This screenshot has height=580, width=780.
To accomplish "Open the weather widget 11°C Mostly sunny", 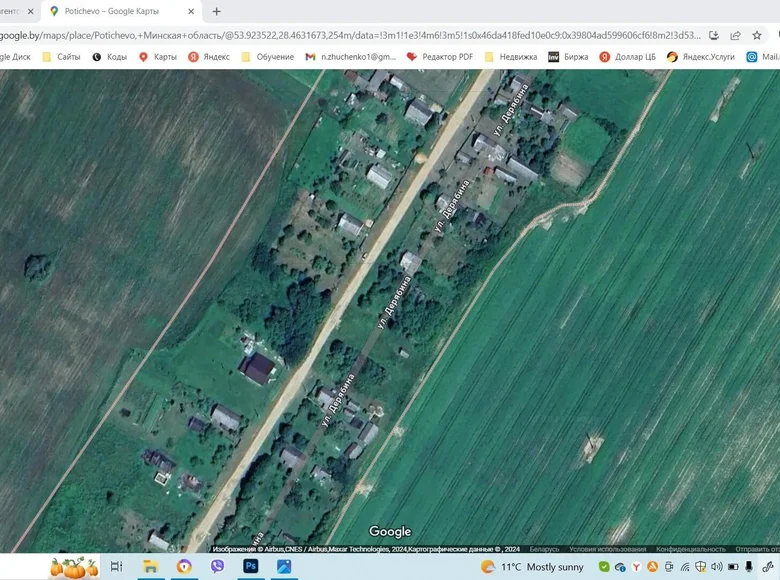I will 532,567.
